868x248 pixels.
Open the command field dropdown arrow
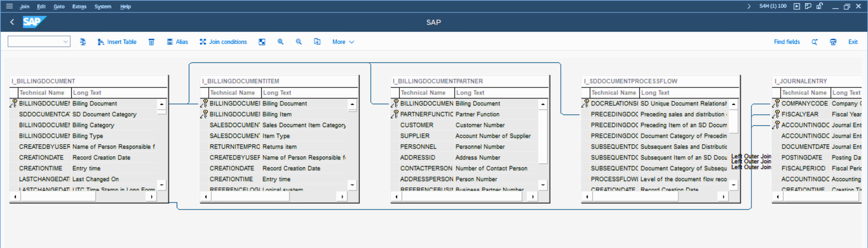pyautogui.click(x=65, y=42)
